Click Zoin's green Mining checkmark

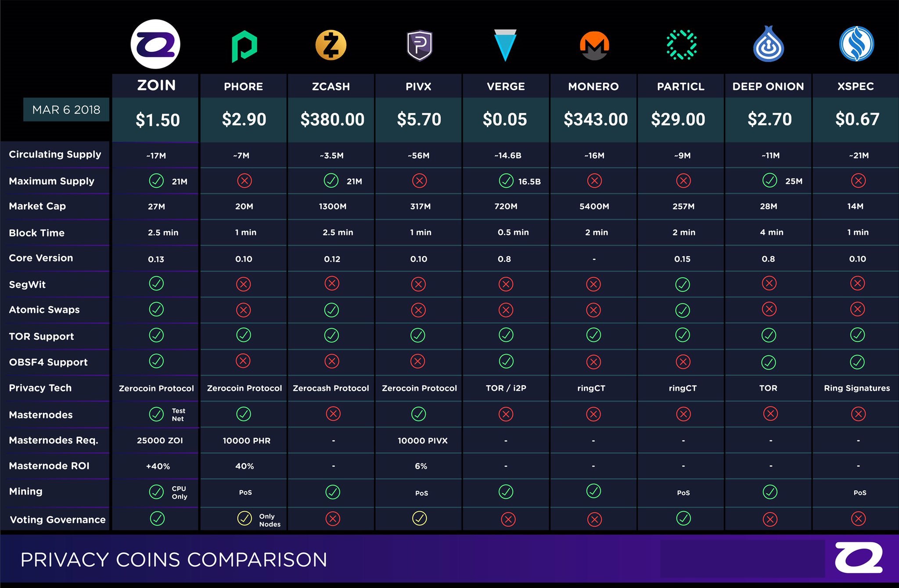click(x=156, y=492)
